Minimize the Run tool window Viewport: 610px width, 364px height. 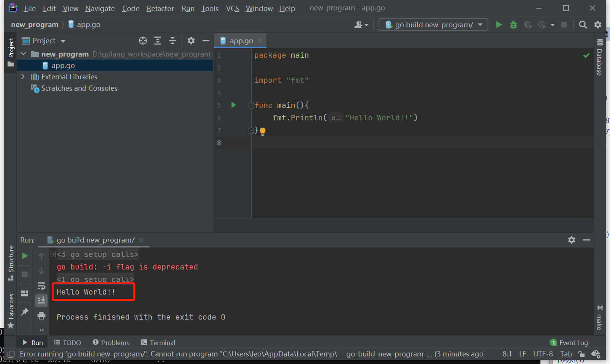coord(586,240)
